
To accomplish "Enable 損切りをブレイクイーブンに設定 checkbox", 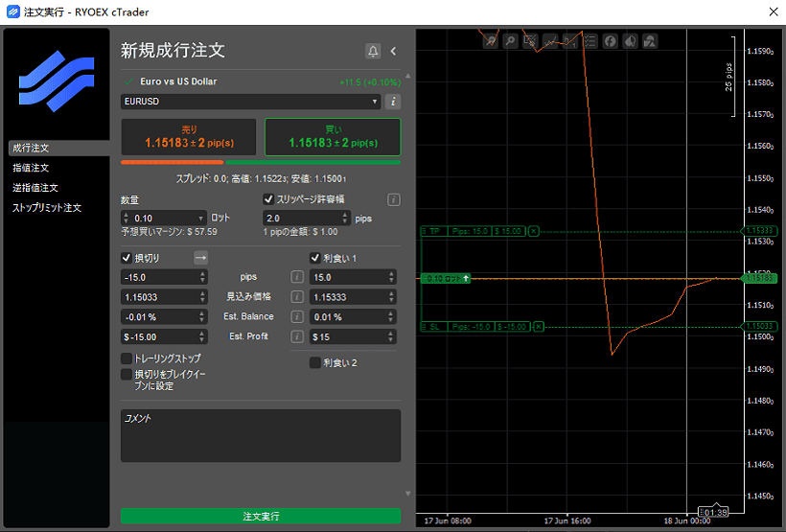I will (127, 374).
